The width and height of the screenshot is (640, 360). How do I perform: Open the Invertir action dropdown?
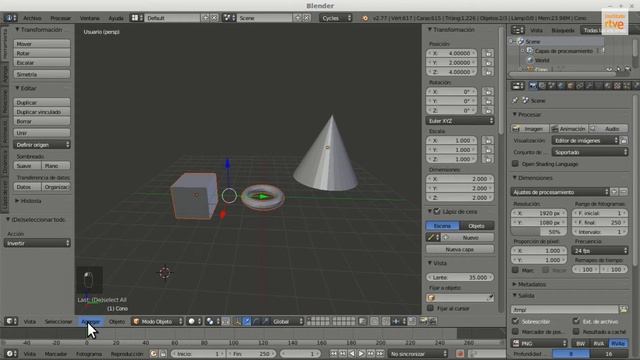37,243
